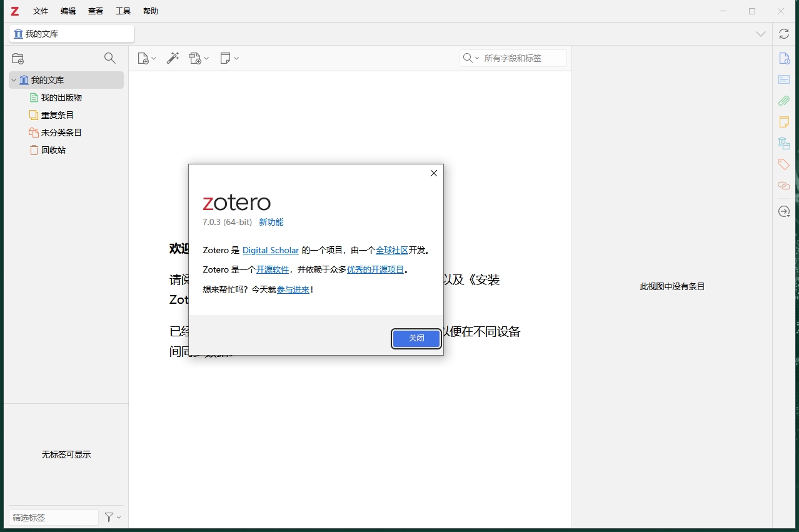Open the 查看 menu
Image resolution: width=799 pixels, height=532 pixels.
point(96,11)
